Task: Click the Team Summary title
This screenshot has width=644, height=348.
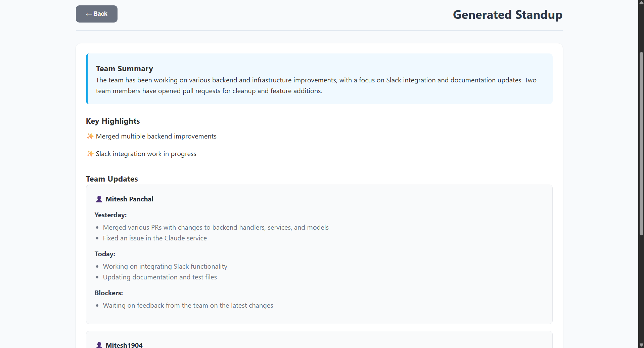Action: [125, 69]
